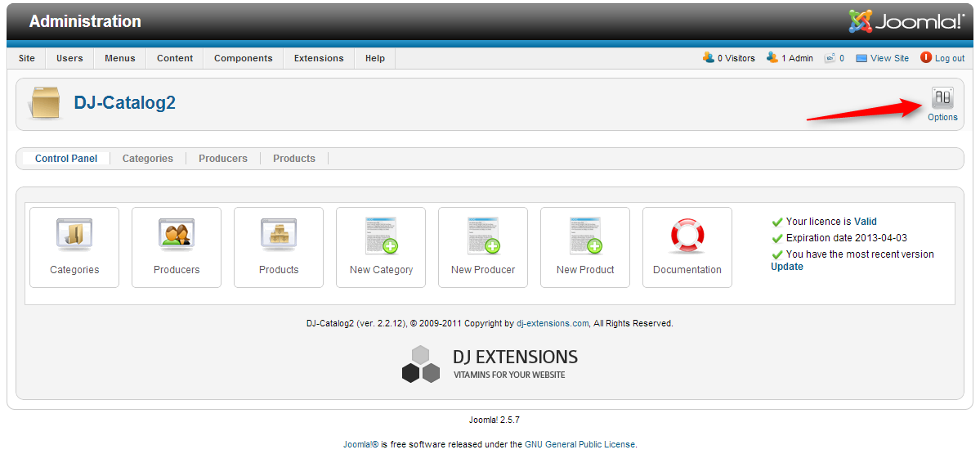Click the '0 Visitors' text
This screenshot has height=463, width=980.
click(x=736, y=58)
